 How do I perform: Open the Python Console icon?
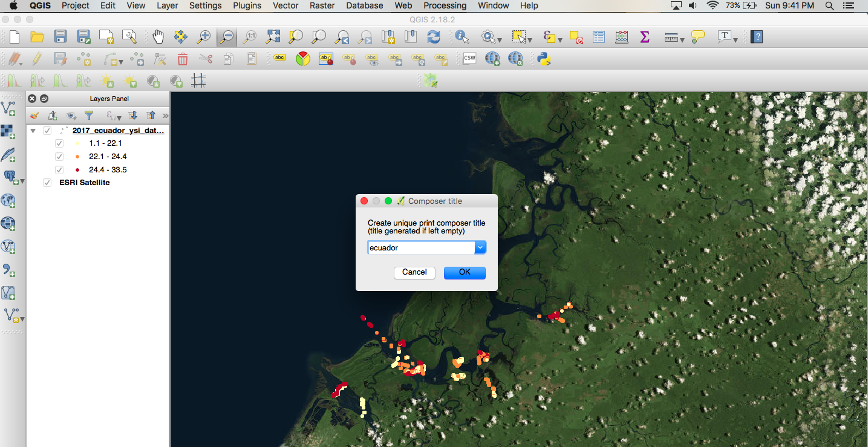tap(544, 59)
